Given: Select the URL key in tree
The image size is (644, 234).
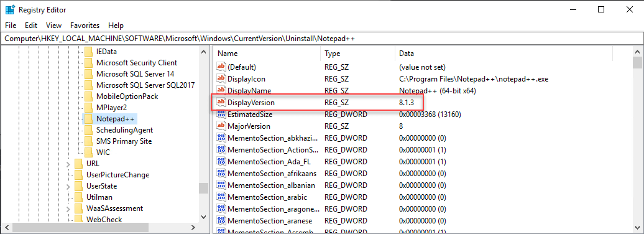Looking at the screenshot, I should click(93, 164).
